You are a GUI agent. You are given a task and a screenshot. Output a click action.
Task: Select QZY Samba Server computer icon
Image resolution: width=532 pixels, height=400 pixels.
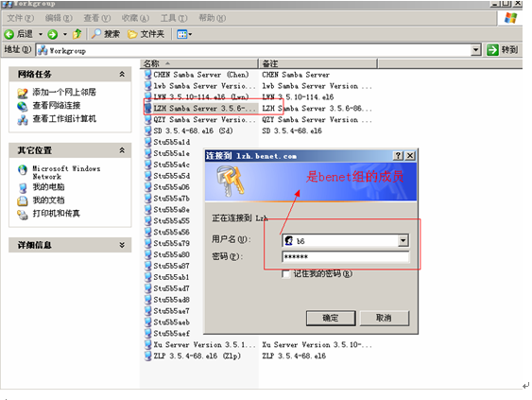tap(148, 119)
